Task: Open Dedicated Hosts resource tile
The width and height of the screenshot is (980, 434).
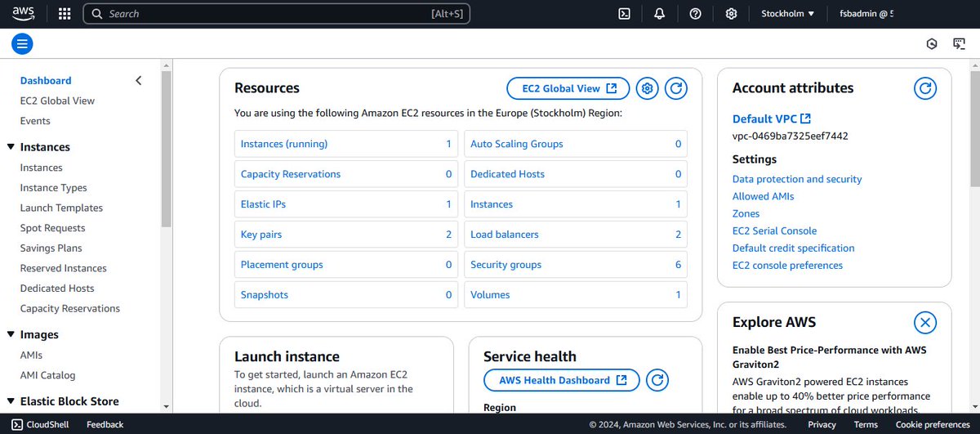Action: click(x=576, y=174)
